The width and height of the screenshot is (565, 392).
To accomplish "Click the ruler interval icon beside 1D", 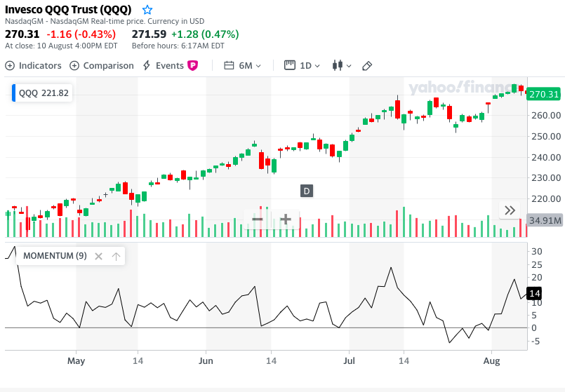I will (290, 65).
